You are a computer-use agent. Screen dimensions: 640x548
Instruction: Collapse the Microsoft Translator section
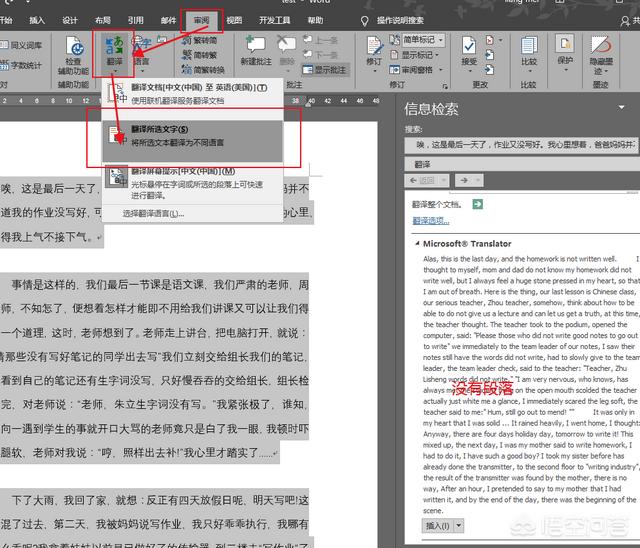416,243
